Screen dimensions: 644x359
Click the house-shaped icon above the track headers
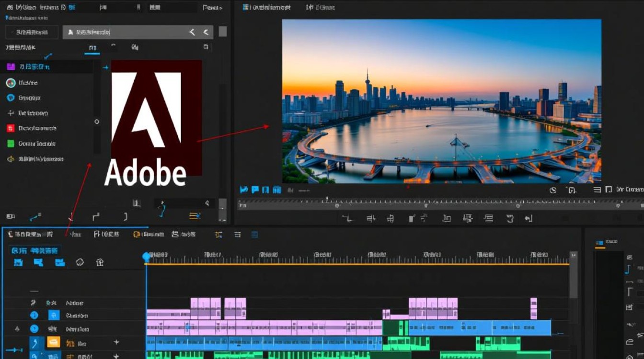coord(100,262)
